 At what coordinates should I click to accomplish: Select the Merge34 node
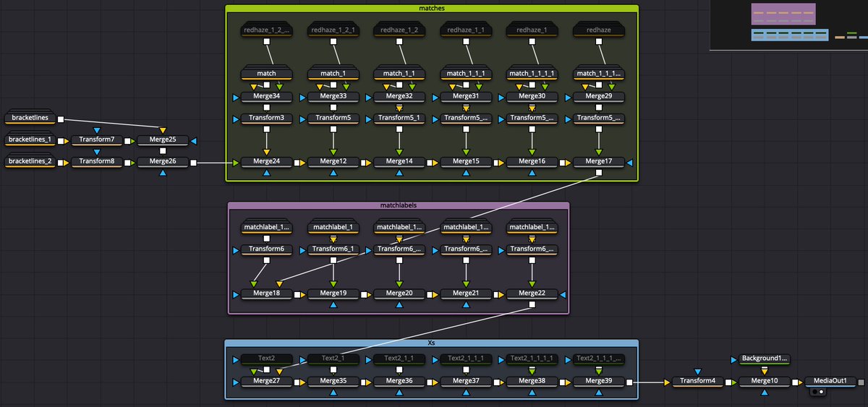pyautogui.click(x=266, y=96)
